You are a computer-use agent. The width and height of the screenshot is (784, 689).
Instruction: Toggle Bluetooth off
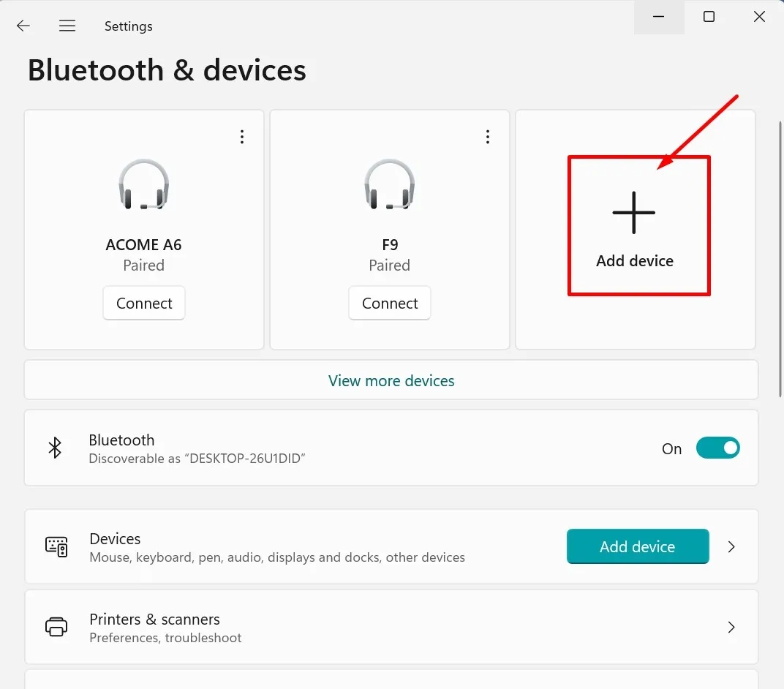click(x=717, y=448)
